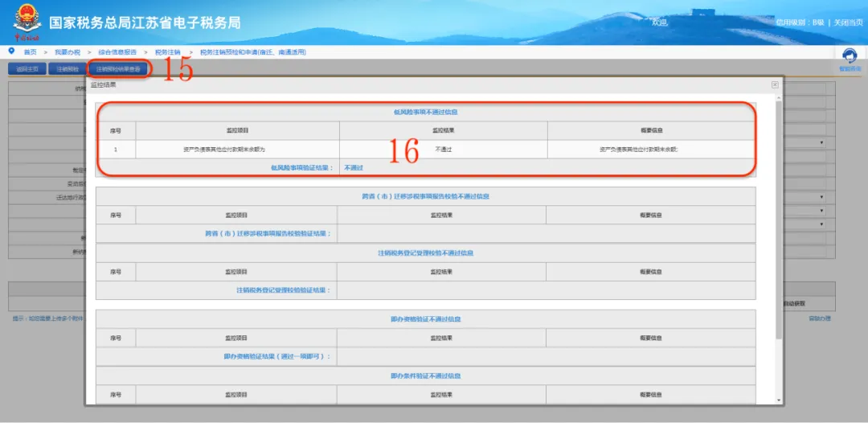Click the 关闭当页 link in header
This screenshot has height=423, width=868.
pyautogui.click(x=848, y=23)
